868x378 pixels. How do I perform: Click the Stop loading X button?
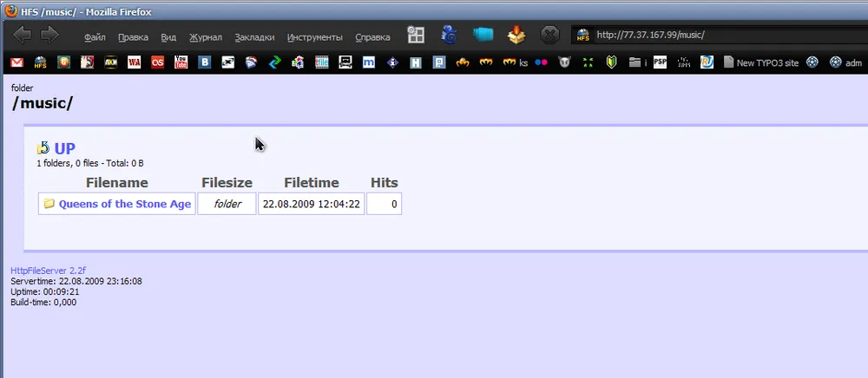click(x=549, y=36)
